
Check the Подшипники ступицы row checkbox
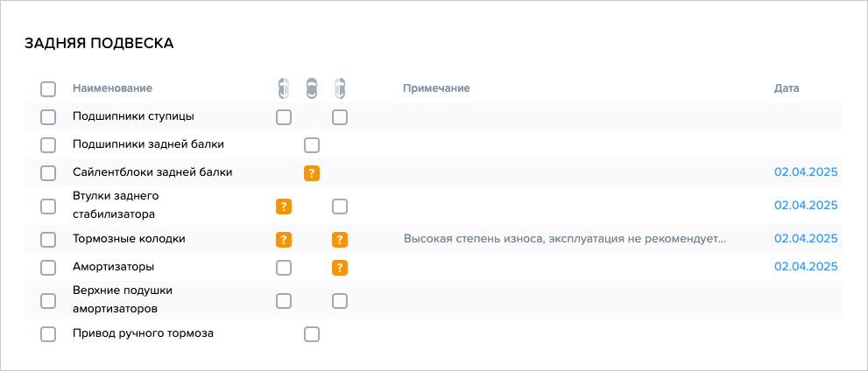click(48, 117)
